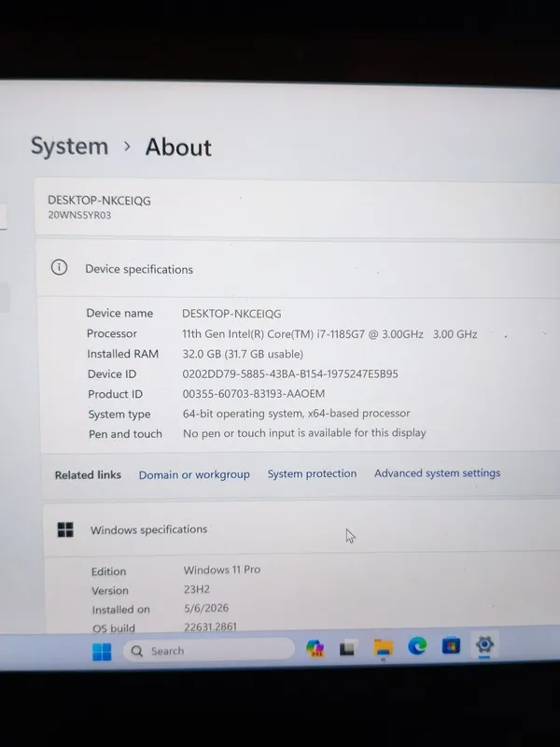Select OS build value 22631.2861
Image resolution: width=560 pixels, height=747 pixels.
[211, 627]
